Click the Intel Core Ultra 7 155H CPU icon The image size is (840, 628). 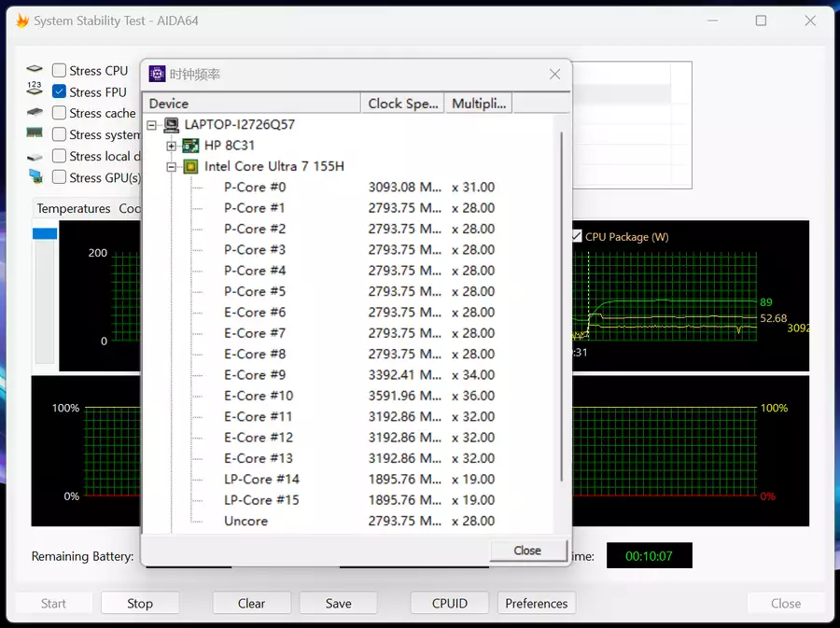(x=190, y=166)
